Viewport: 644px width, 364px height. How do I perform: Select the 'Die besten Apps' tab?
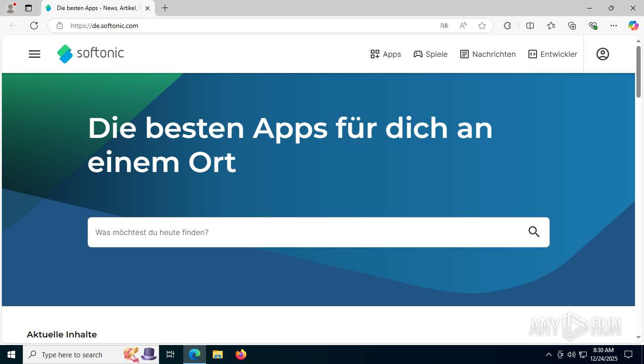(98, 8)
